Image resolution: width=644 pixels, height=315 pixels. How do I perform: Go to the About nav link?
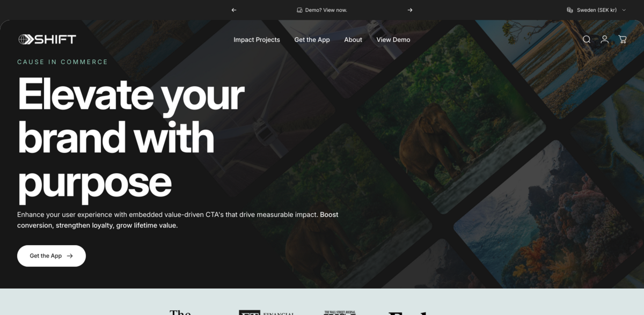pos(353,40)
